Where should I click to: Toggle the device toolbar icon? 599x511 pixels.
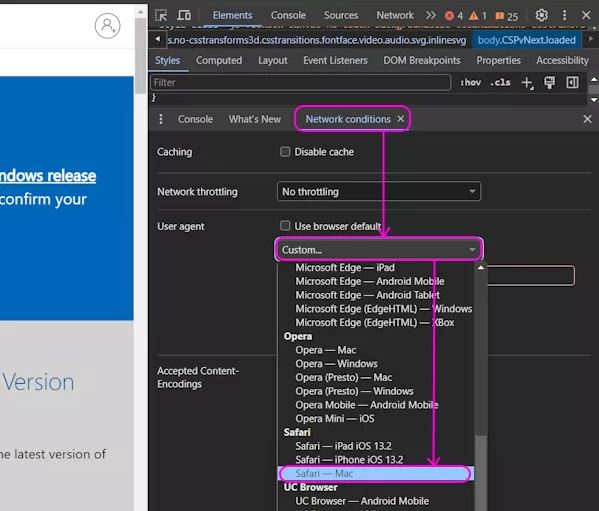(184, 15)
